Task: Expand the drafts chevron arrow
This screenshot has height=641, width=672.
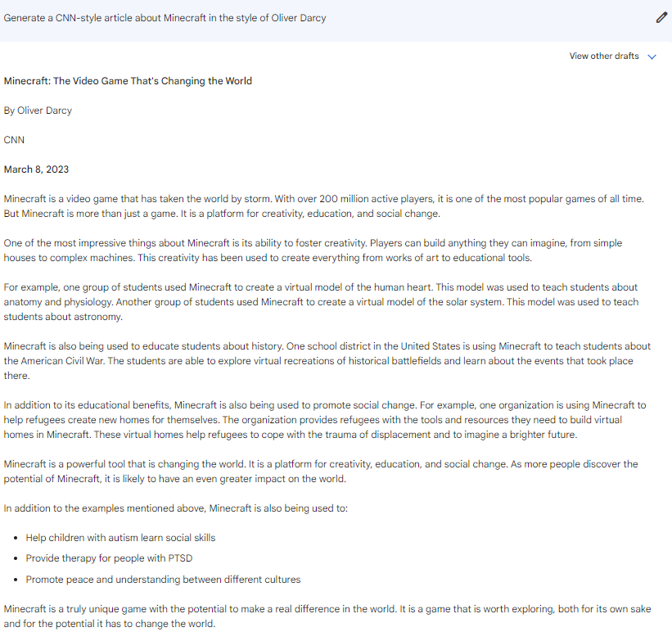Action: point(652,56)
